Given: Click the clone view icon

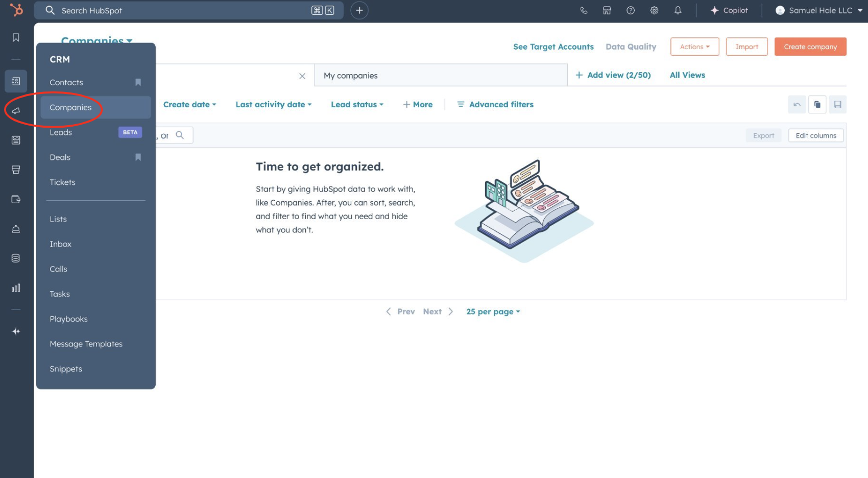Looking at the screenshot, I should 817,105.
